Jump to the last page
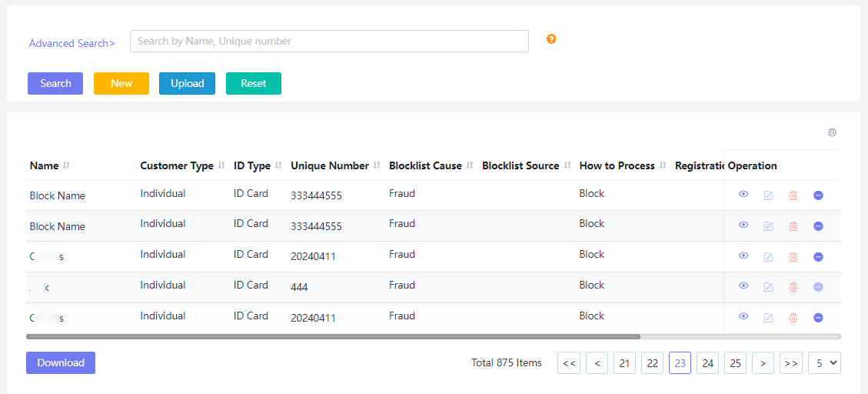Viewport: 868px width, 394px height. click(791, 363)
